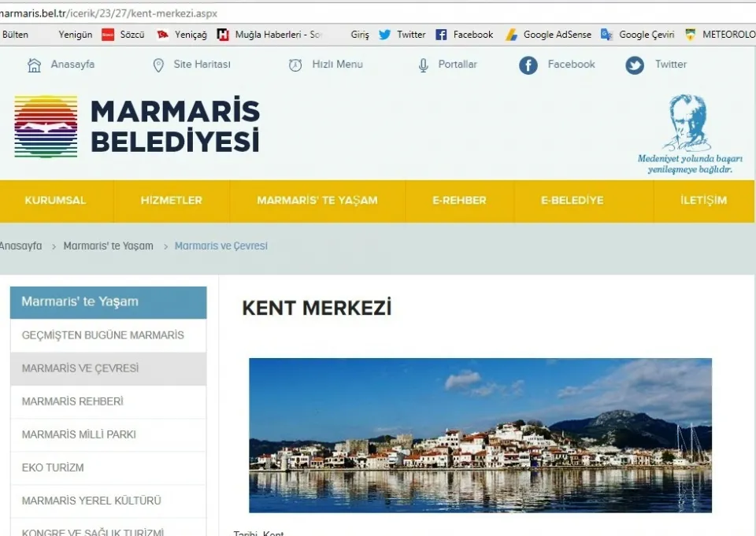Click the round Facebook icon in header
Viewport: 756px width, 536px height.
[x=528, y=65]
